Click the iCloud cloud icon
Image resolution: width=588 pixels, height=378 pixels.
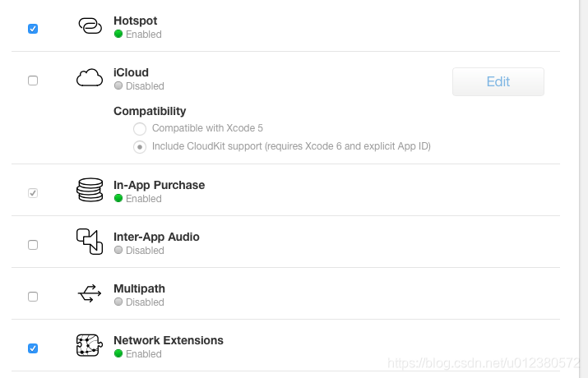pos(90,77)
